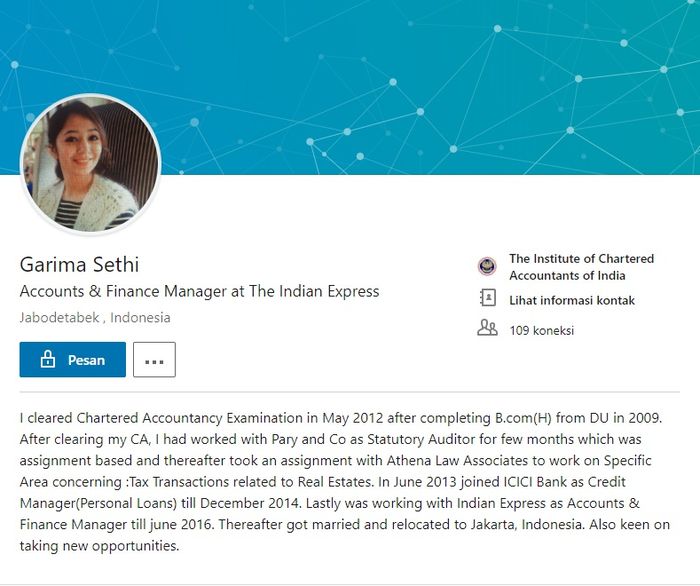
Task: Click Garima Sethi's profile photo
Action: [x=90, y=164]
